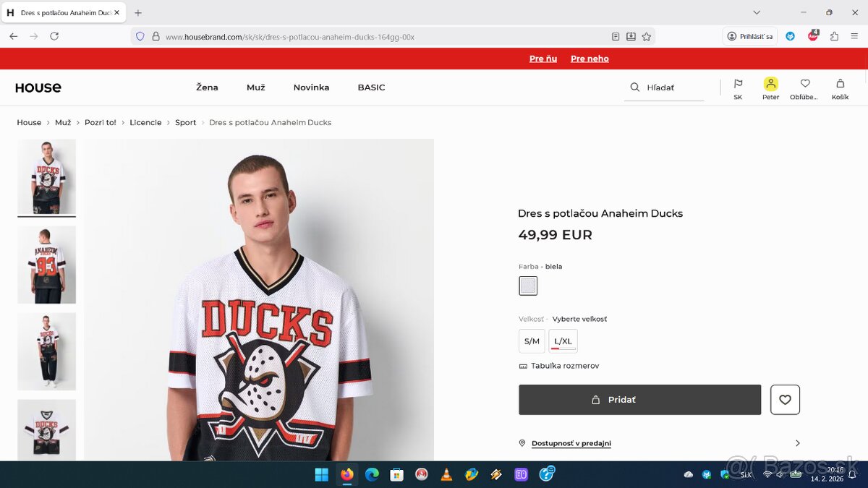The height and width of the screenshot is (488, 868).
Task: Select the L/XL size option
Action: (563, 341)
